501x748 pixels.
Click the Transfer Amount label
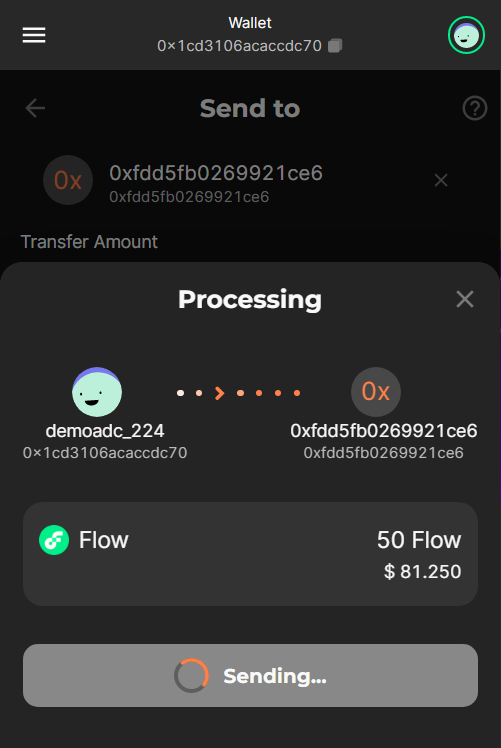point(89,242)
